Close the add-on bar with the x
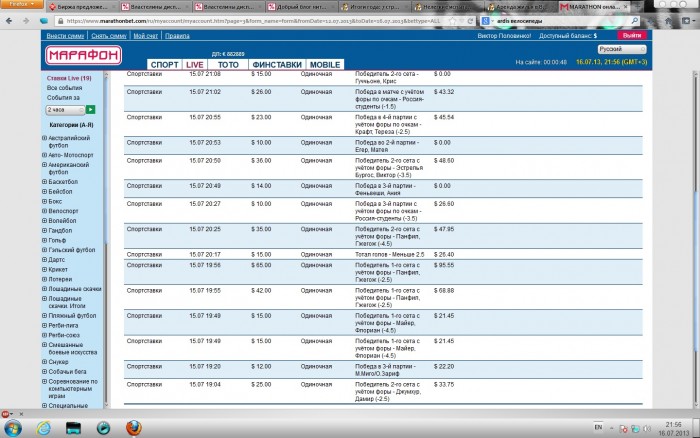 click(21, 414)
